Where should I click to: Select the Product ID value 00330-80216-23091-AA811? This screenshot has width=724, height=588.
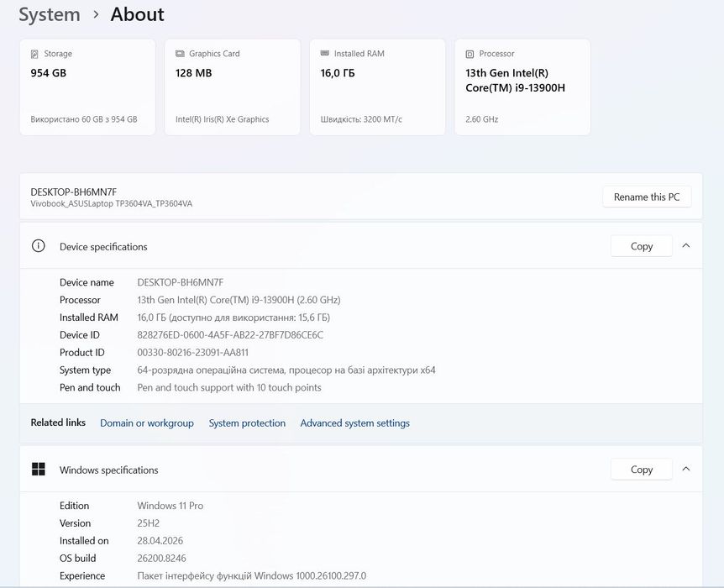point(192,353)
